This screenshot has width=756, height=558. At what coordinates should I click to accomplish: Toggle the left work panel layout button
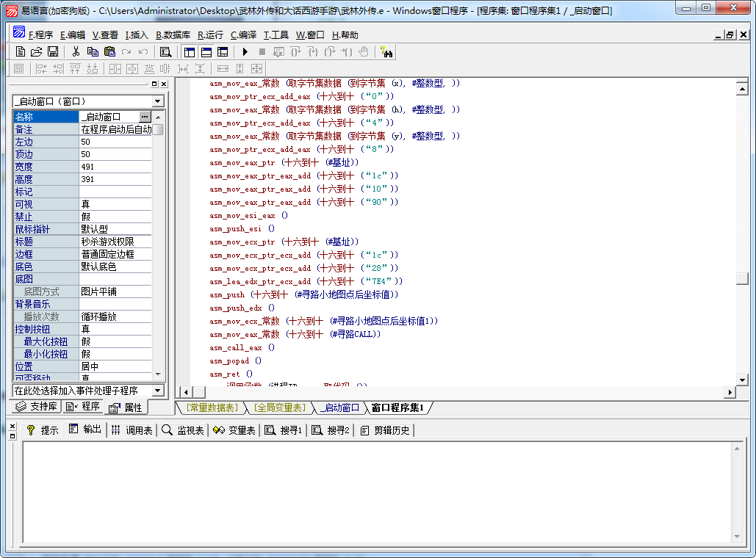coord(190,51)
